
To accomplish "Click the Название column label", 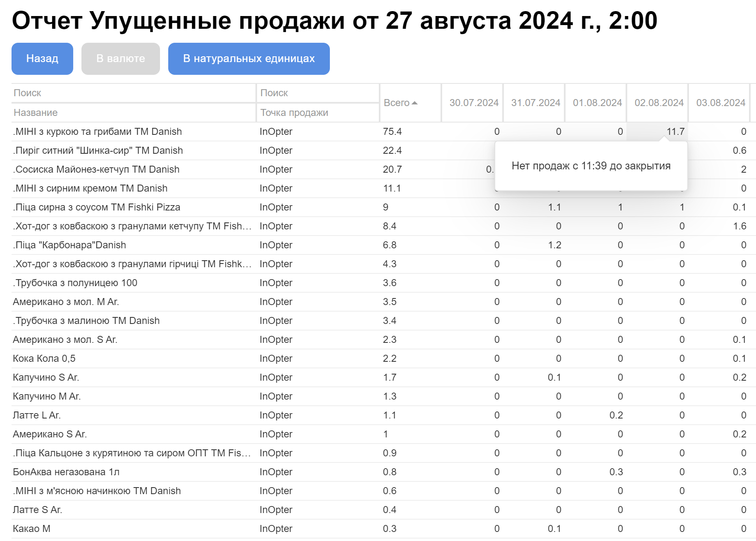I will [x=36, y=113].
